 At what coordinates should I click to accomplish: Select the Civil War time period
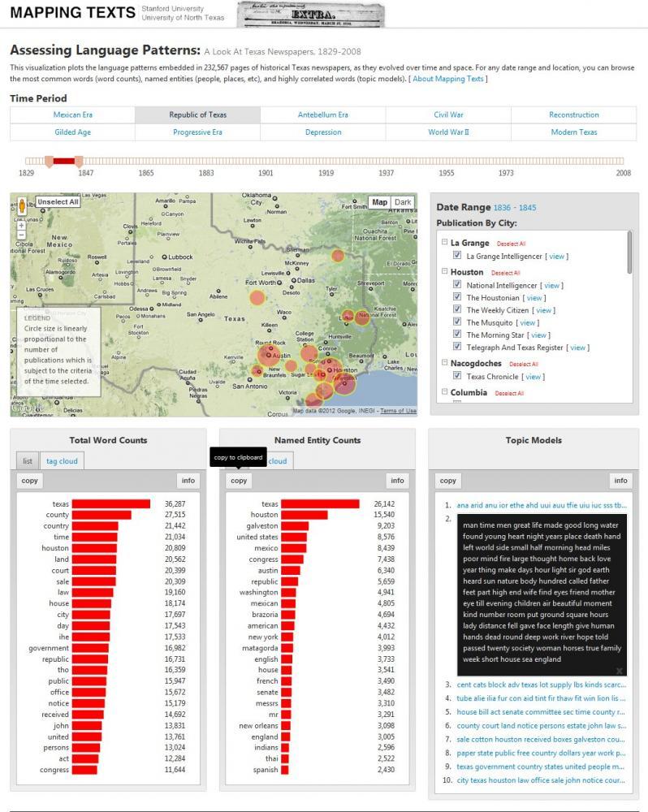[x=448, y=115]
